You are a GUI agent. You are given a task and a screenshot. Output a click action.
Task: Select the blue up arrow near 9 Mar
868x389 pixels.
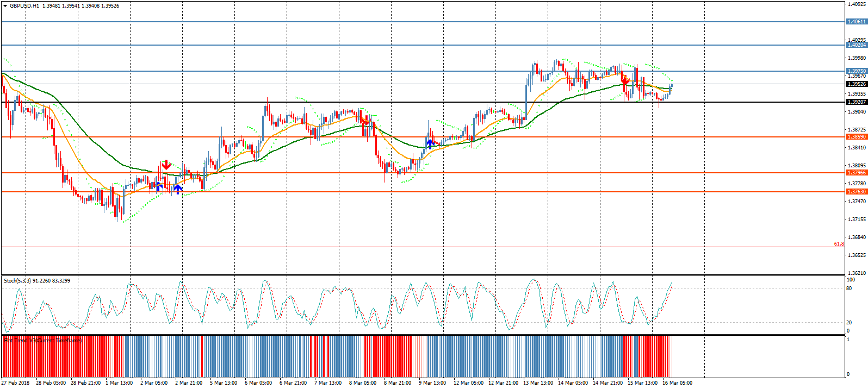430,144
